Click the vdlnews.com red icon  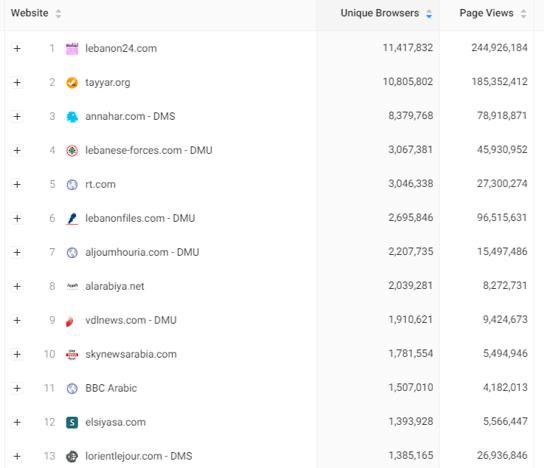pyautogui.click(x=70, y=321)
